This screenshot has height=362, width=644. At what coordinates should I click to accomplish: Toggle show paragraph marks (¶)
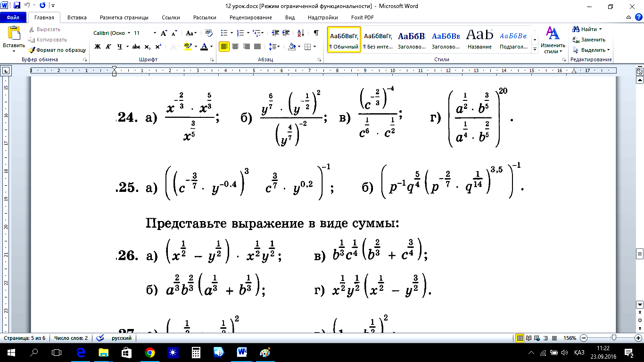coord(316,33)
